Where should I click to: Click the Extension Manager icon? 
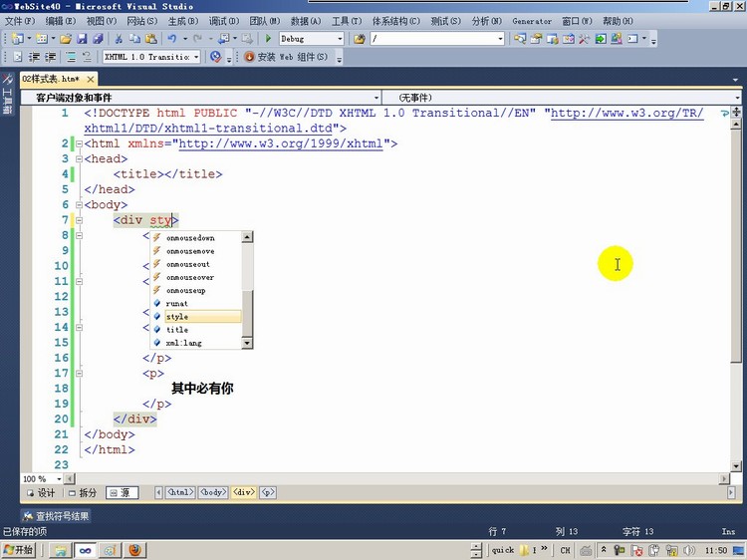point(617,39)
